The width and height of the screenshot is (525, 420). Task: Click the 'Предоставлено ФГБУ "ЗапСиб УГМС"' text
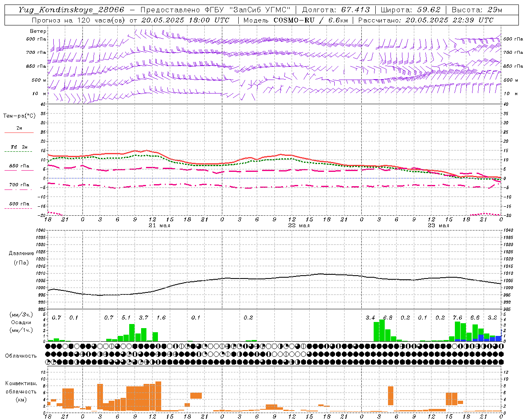point(215,10)
